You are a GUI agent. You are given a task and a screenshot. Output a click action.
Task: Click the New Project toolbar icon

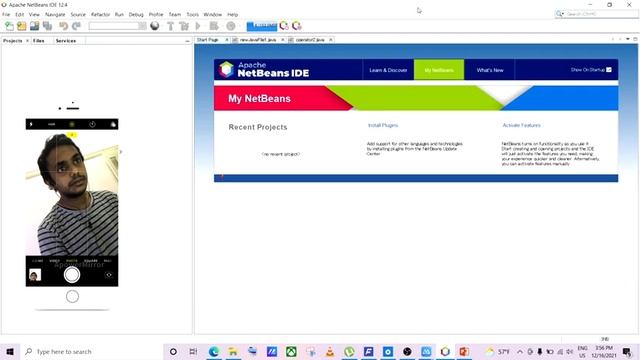[x=22, y=26]
